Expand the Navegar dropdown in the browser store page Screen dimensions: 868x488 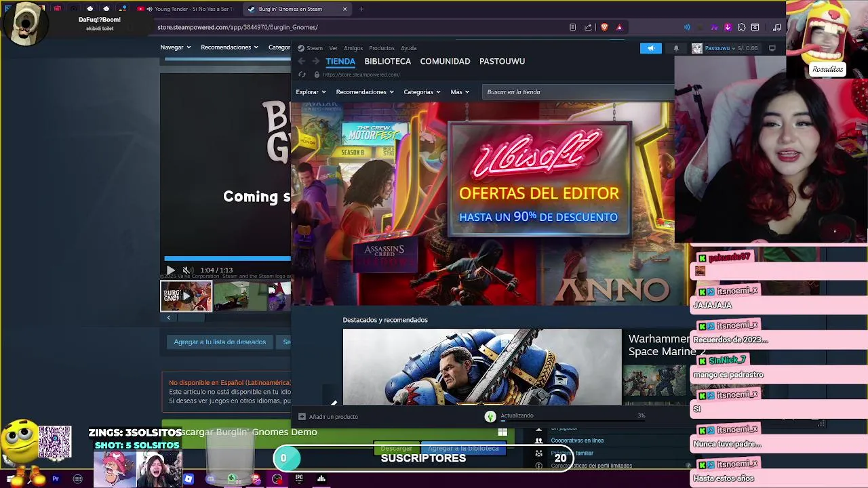tap(176, 47)
